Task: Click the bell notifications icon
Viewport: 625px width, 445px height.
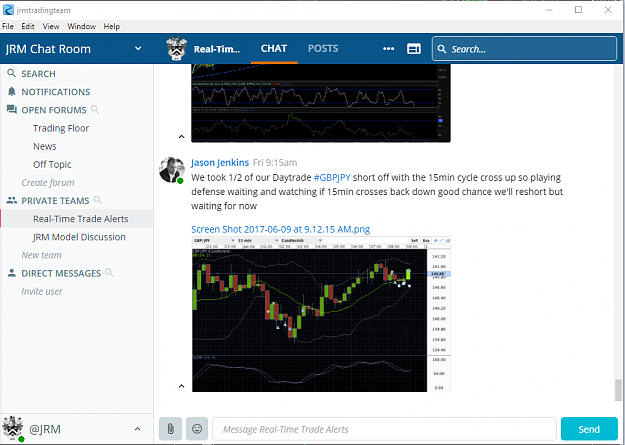Action: (x=12, y=92)
